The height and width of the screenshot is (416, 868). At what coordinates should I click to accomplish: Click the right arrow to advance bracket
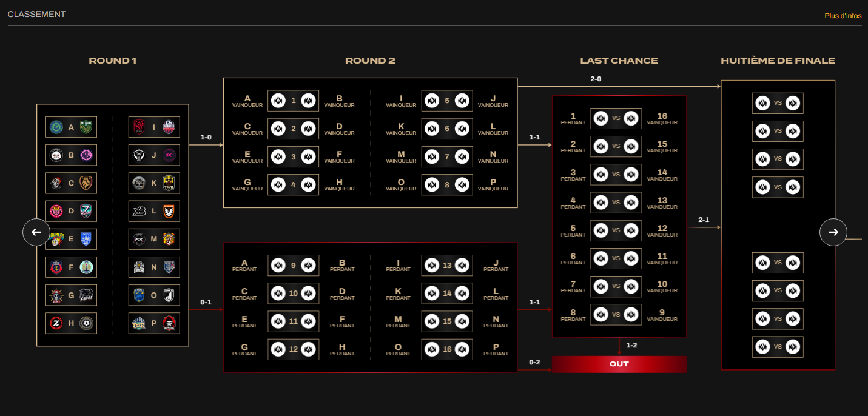(x=833, y=232)
